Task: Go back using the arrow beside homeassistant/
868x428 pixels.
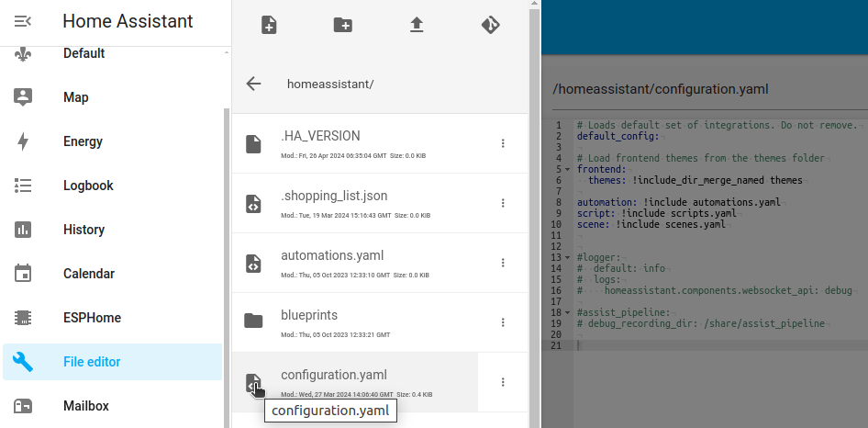Action: tap(254, 84)
